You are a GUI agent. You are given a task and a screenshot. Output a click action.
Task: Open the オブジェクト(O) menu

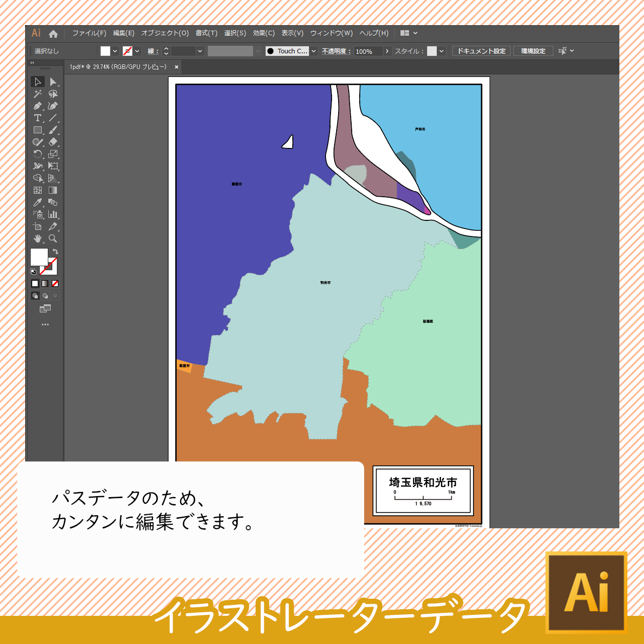165,33
